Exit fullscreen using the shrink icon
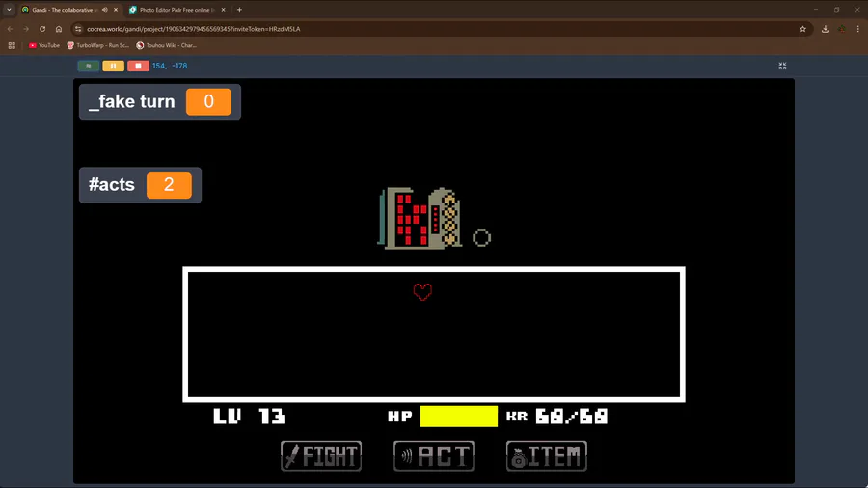The image size is (868, 488). [782, 66]
